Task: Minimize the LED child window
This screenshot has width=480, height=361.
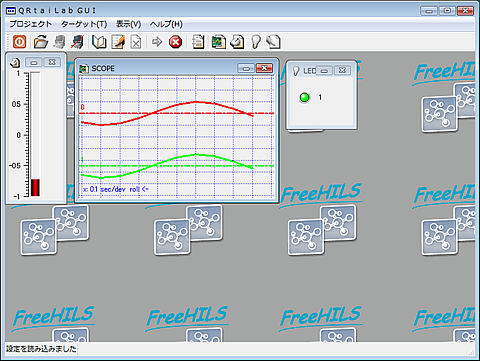Action: click(324, 71)
